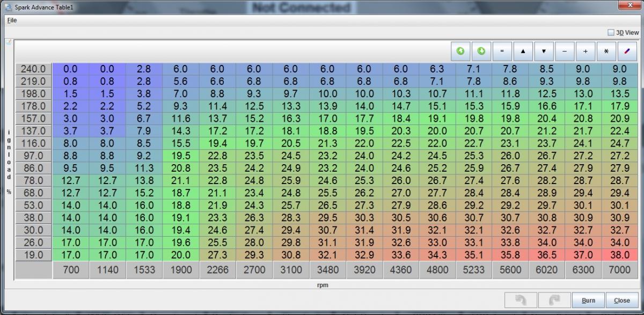Open the File menu

12,20
